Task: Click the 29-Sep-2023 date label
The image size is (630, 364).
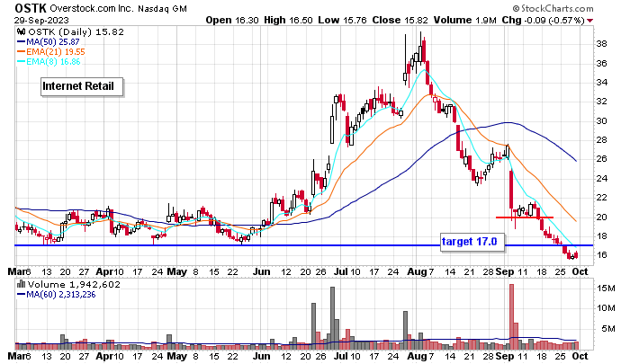Action: 41,20
